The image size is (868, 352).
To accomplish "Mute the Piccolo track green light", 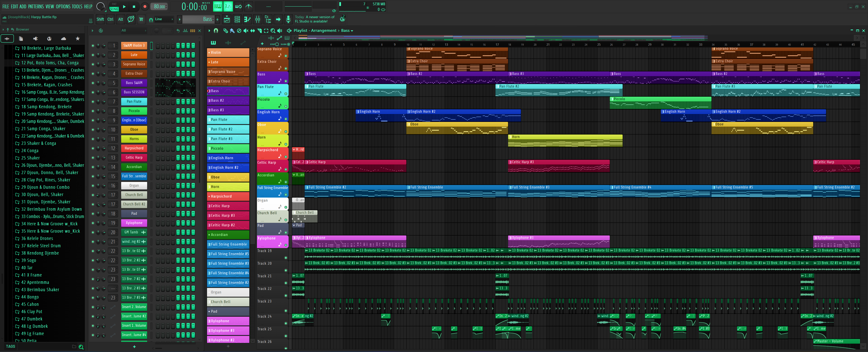I will tap(286, 106).
